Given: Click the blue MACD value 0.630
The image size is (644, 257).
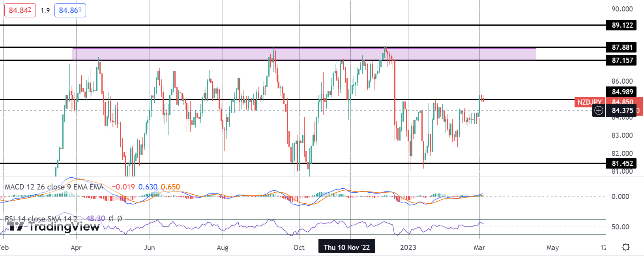Looking at the screenshot, I should pyautogui.click(x=148, y=187).
